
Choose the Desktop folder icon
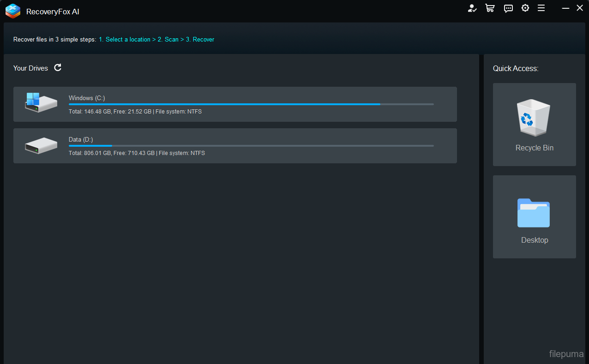click(534, 213)
